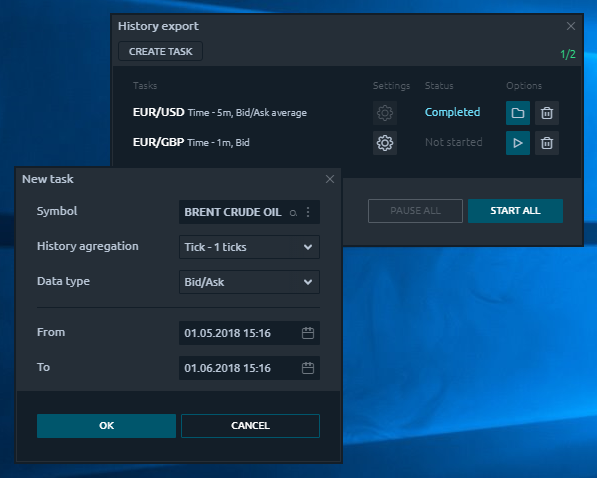Expand the History agregation dropdown
Image resolution: width=597 pixels, height=478 pixels.
point(249,247)
